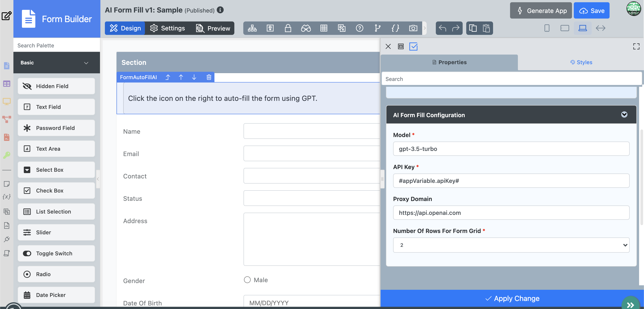The height and width of the screenshot is (309, 644).
Task: Switch to mobile phone preview size
Action: click(547, 28)
